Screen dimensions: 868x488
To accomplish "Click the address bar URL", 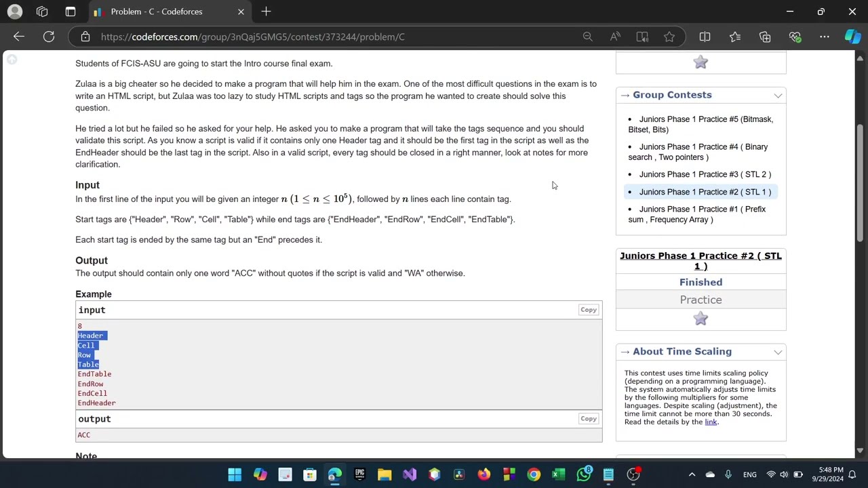I will tap(252, 37).
